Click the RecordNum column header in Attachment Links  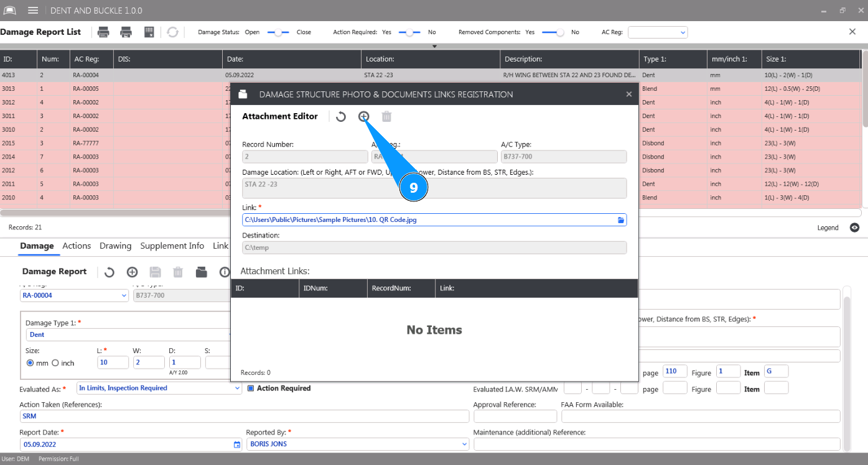tap(401, 288)
